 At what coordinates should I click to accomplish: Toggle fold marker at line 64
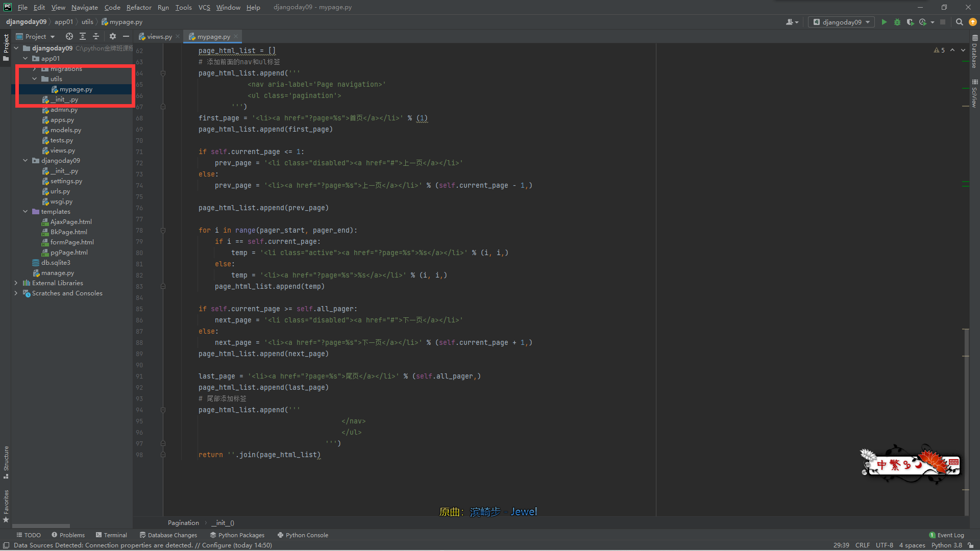(x=163, y=73)
